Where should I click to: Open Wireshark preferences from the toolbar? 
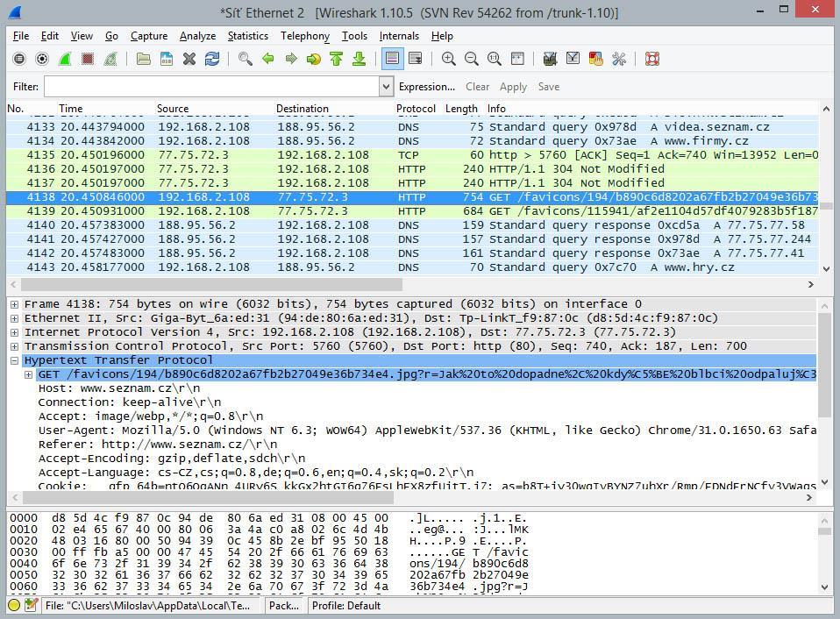[619, 59]
